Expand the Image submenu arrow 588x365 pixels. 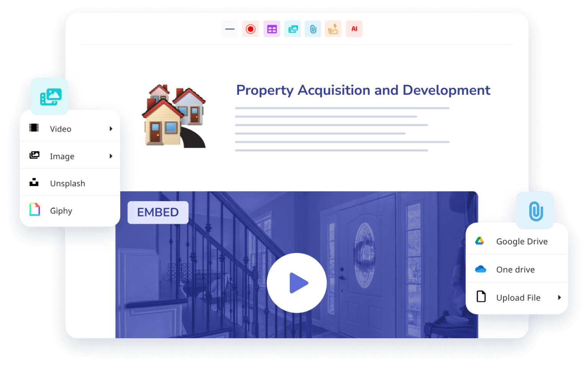point(111,156)
